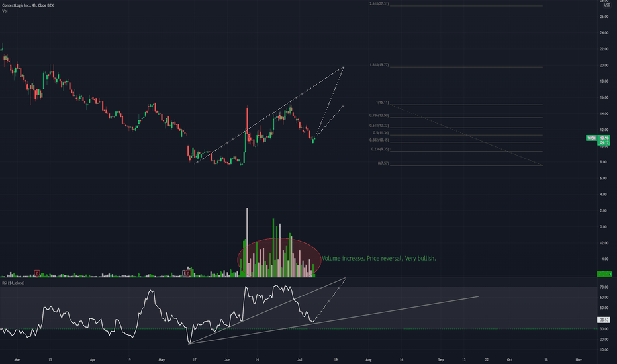The height and width of the screenshot is (364, 617).
Task: Select Fib level label 0.382(10.45)
Action: pyautogui.click(x=379, y=140)
